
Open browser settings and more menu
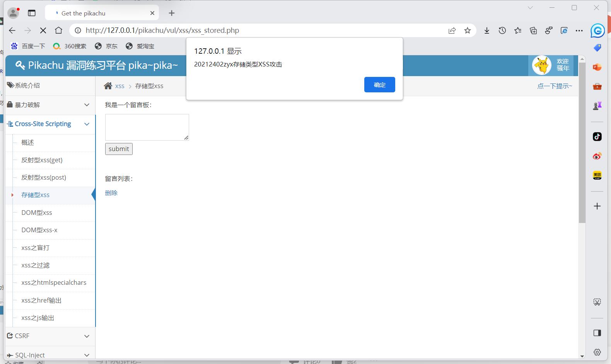pos(579,31)
